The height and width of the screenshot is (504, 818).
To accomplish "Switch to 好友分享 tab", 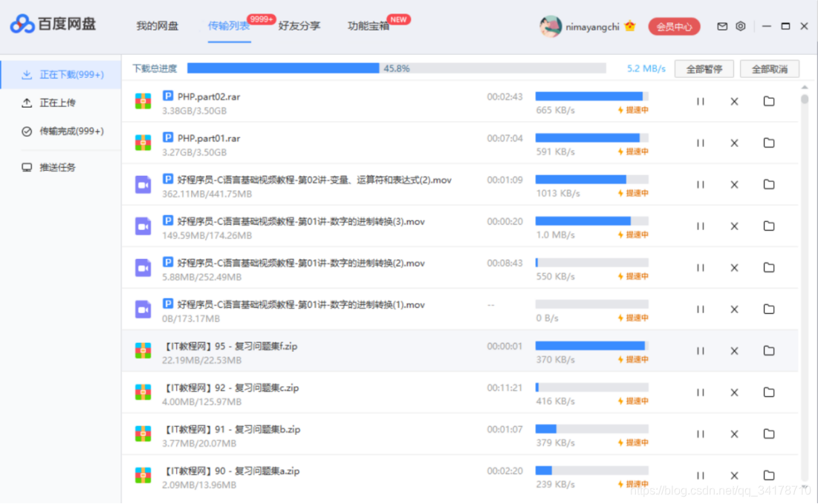I will tap(299, 25).
